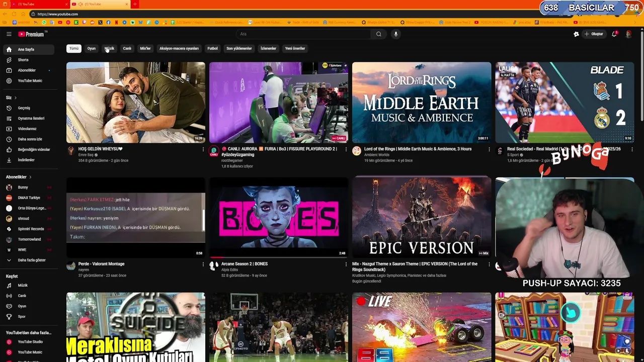Select the İzlenenler chip

pyautogui.click(x=268, y=48)
